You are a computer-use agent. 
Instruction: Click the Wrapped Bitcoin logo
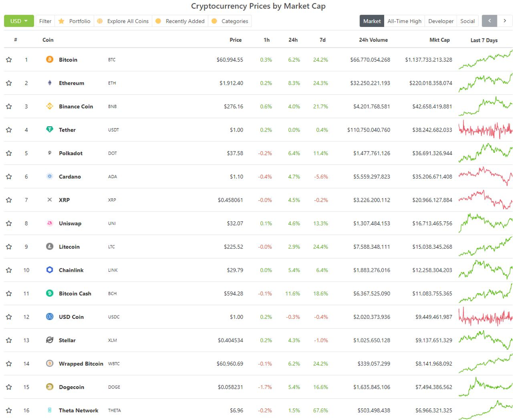(50, 364)
